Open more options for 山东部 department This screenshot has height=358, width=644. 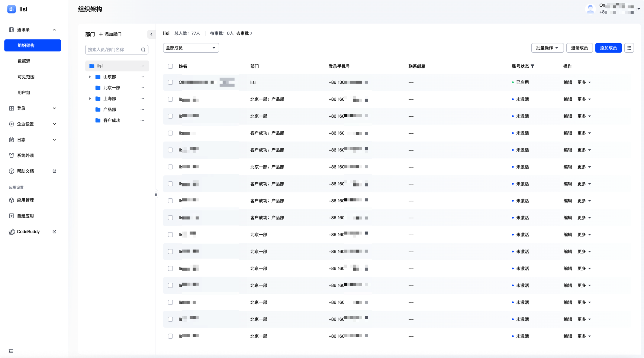point(142,77)
